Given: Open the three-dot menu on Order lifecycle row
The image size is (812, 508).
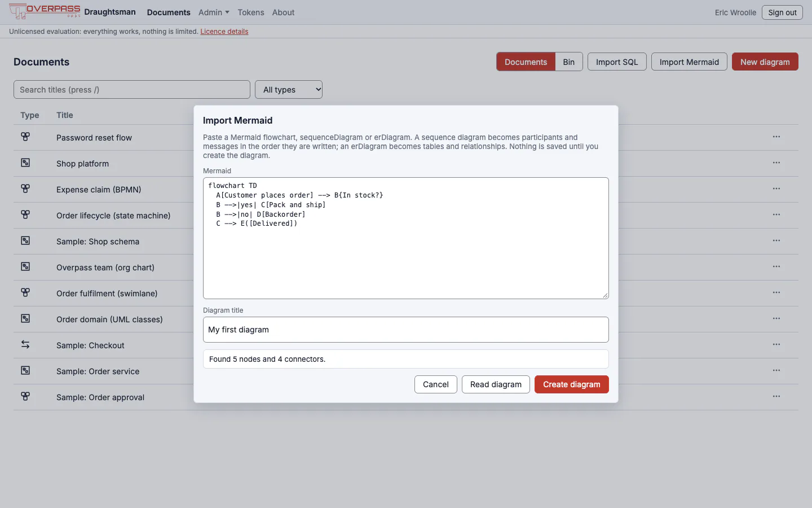Looking at the screenshot, I should coord(776,214).
